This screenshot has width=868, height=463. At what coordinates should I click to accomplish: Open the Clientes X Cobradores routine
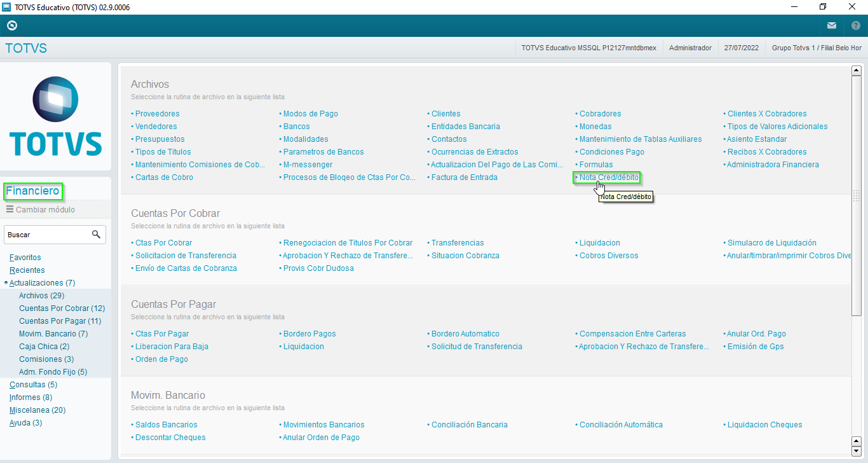767,114
